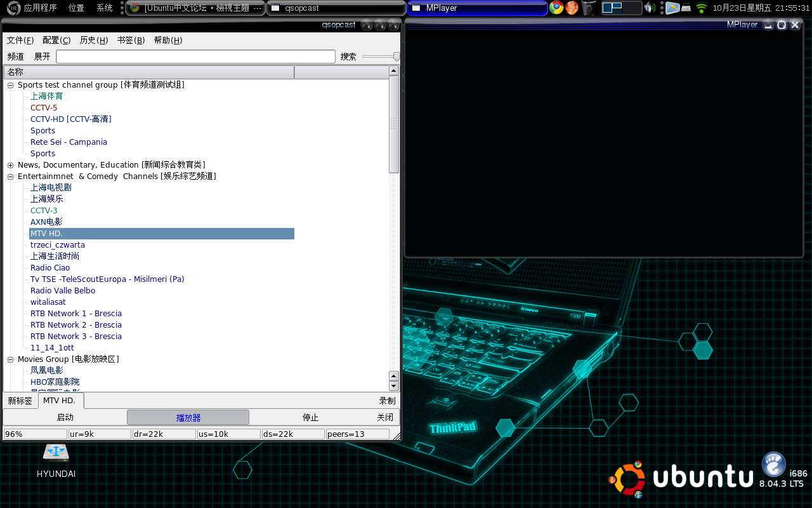Click the channel list vertical scrollbar thumb
Screen dimensions: 812x508
click(394, 124)
